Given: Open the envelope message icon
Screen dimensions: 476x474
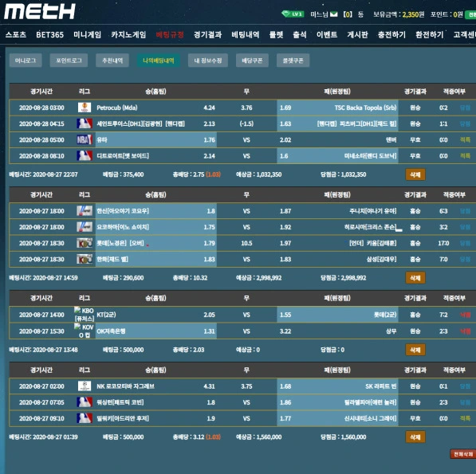Looking at the screenshot, I should (x=333, y=14).
